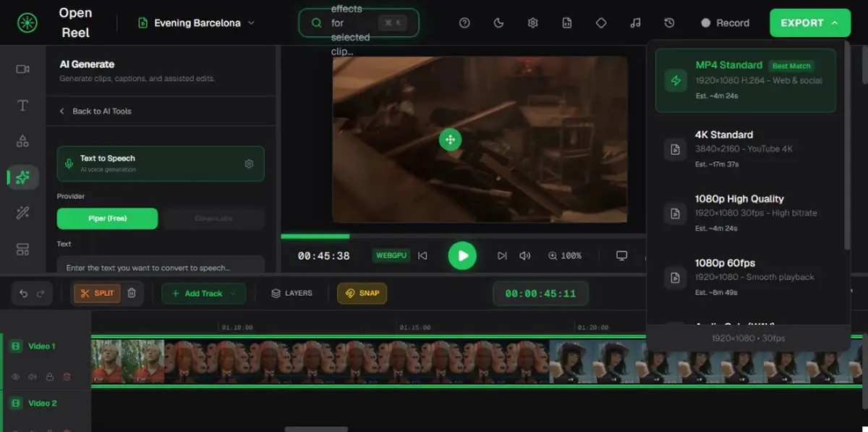Lock the Video 1 track
The height and width of the screenshot is (432, 868).
50,377
